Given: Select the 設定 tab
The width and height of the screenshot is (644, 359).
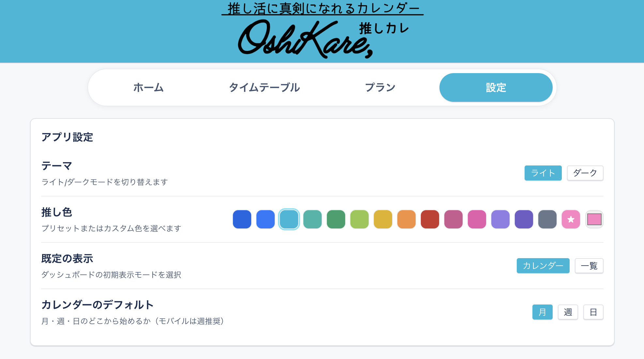Looking at the screenshot, I should pos(496,87).
